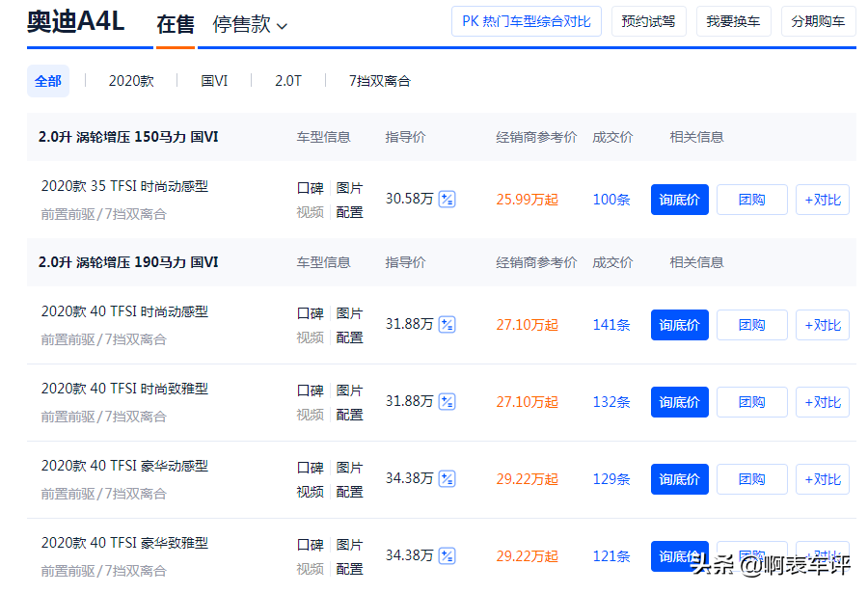Image resolution: width=868 pixels, height=593 pixels.
Task: Click the 分期购车 button
Action: click(x=818, y=21)
